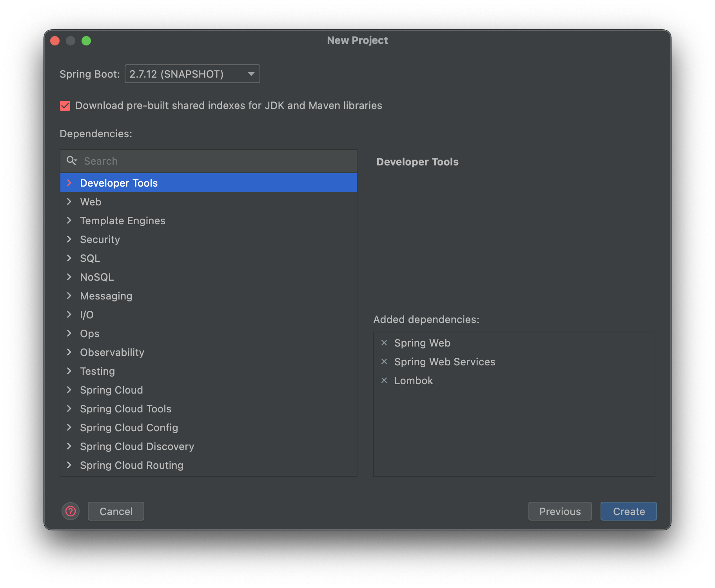Select the Ops category row
715x588 pixels.
click(x=209, y=333)
